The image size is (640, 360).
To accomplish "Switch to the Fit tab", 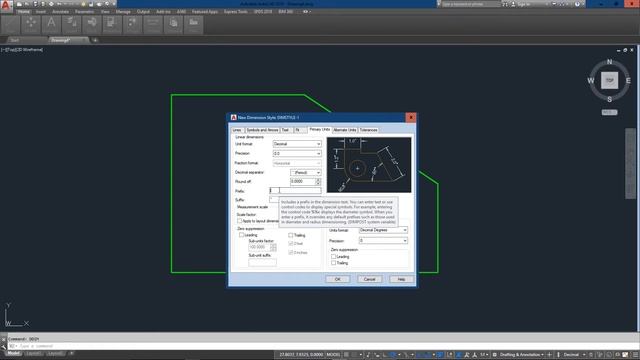I will (x=298, y=130).
